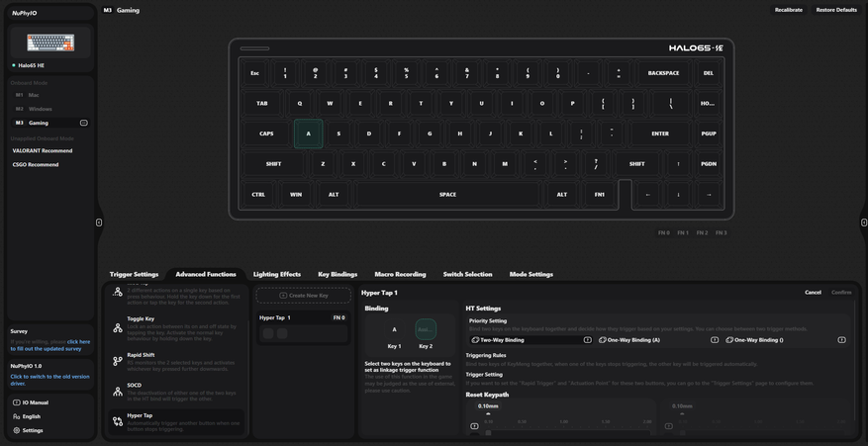Screen dimensions: 868x446
Task: Switch to the FN 1 layer
Action: (x=683, y=233)
